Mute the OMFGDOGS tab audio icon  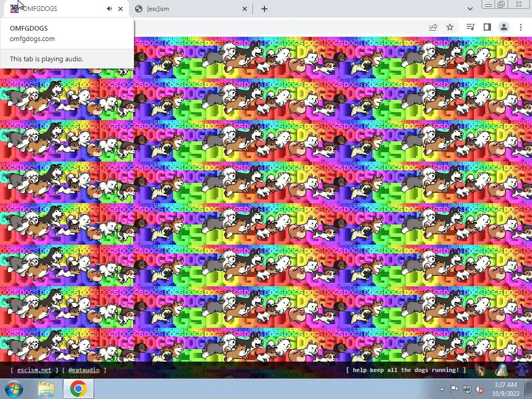pyautogui.click(x=109, y=9)
